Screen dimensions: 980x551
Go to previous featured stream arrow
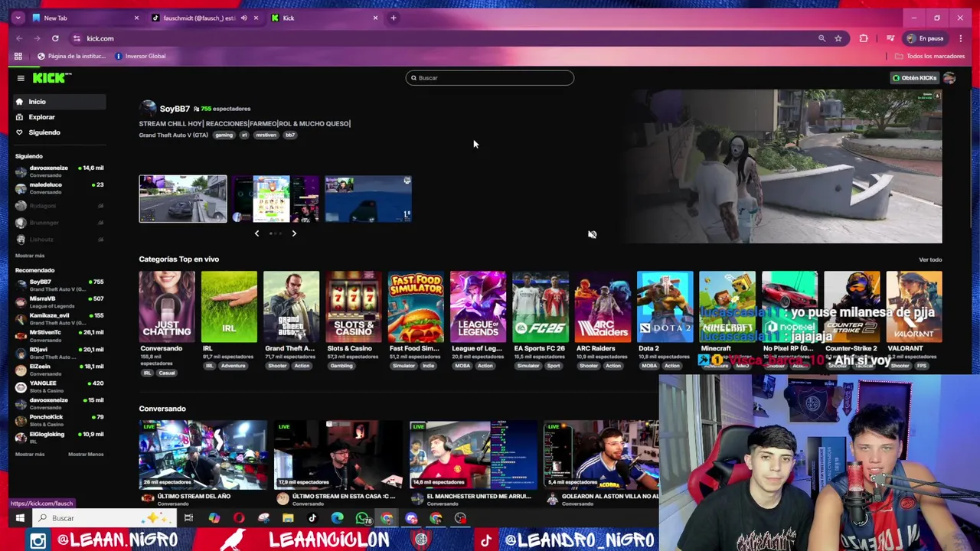[256, 233]
